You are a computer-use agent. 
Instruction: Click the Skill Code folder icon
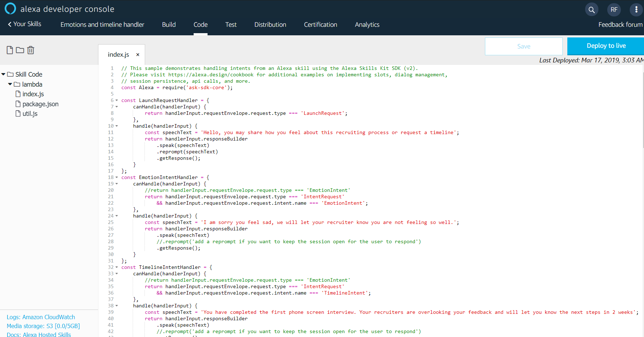10,75
